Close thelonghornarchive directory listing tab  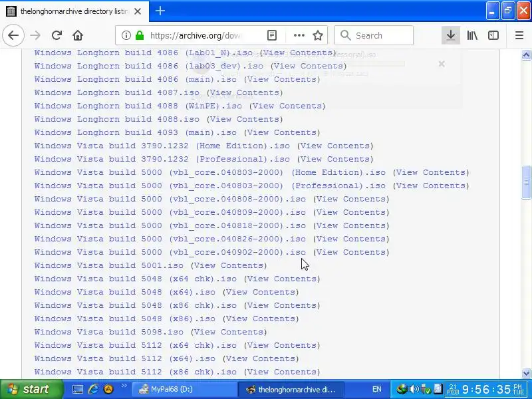click(x=138, y=11)
